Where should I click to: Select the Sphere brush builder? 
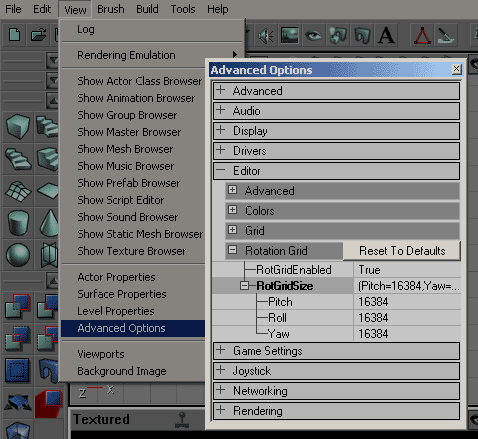18,255
